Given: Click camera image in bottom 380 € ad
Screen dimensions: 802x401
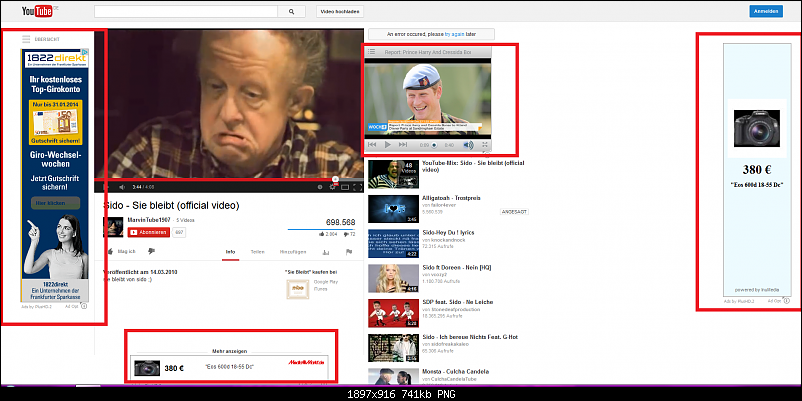Looking at the screenshot, I should pyautogui.click(x=147, y=368).
